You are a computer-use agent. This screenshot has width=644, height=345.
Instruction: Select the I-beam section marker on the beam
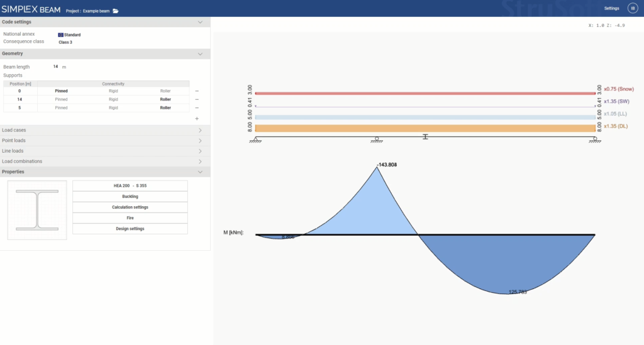pyautogui.click(x=425, y=136)
